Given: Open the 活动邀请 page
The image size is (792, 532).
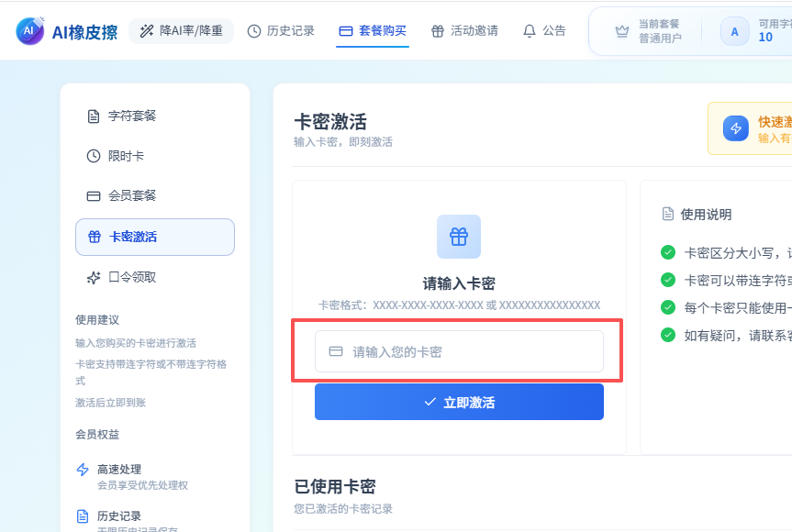Looking at the screenshot, I should point(464,31).
